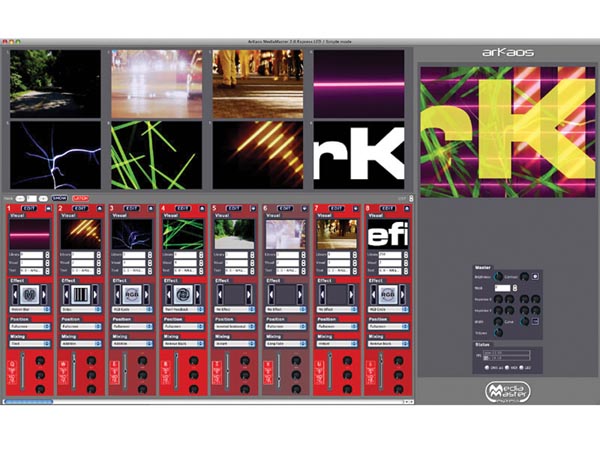Open the effect name dropdown on layer 1
The image size is (600, 450).
[x=29, y=309]
